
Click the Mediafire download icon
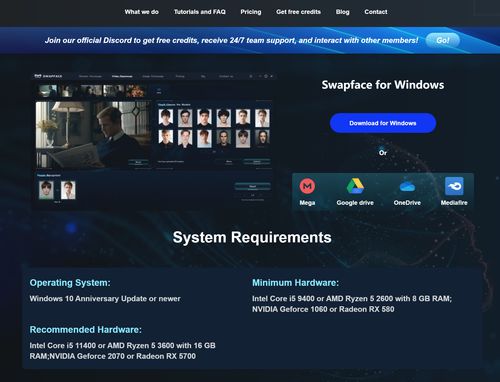click(x=454, y=186)
